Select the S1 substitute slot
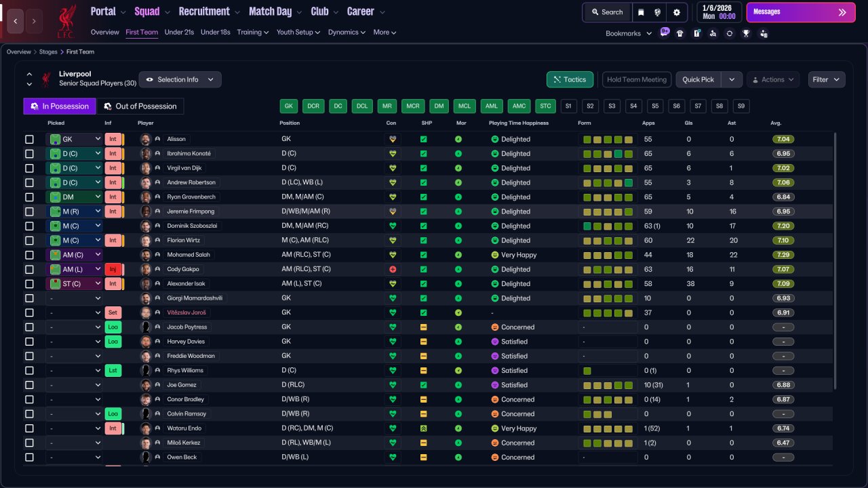868x488 pixels. tap(568, 106)
